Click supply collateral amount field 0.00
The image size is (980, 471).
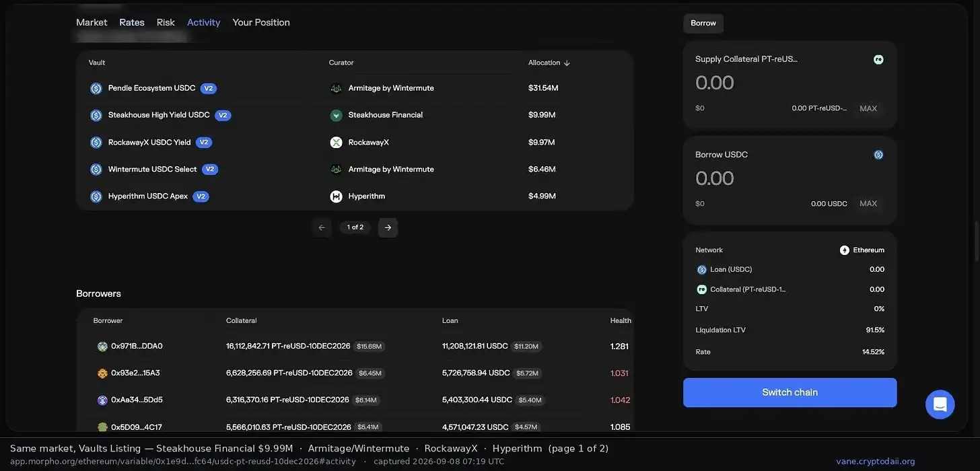pyautogui.click(x=715, y=83)
